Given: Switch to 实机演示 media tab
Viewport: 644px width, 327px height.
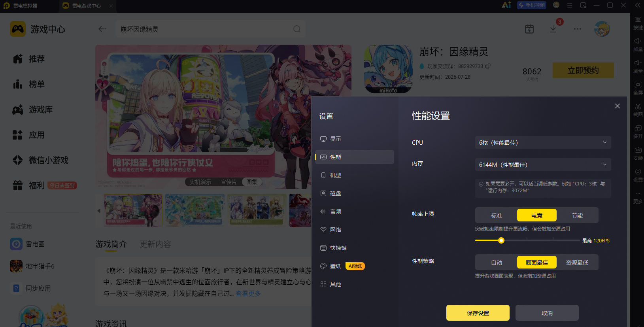Looking at the screenshot, I should [200, 182].
